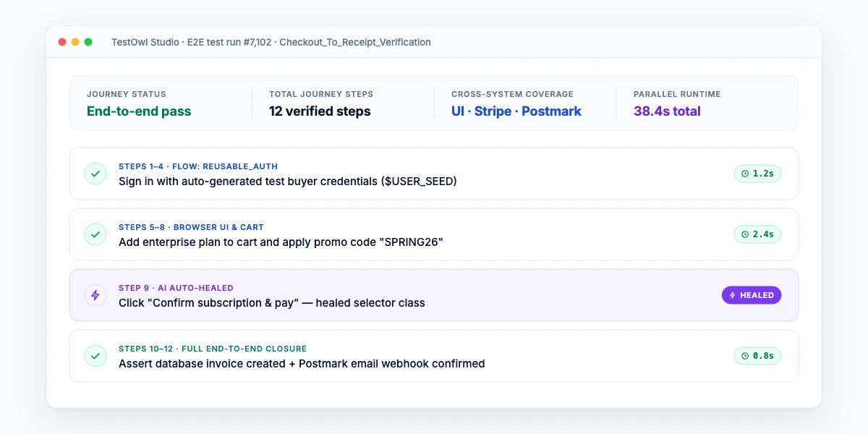Click the 1.2s duration badge

757,174
